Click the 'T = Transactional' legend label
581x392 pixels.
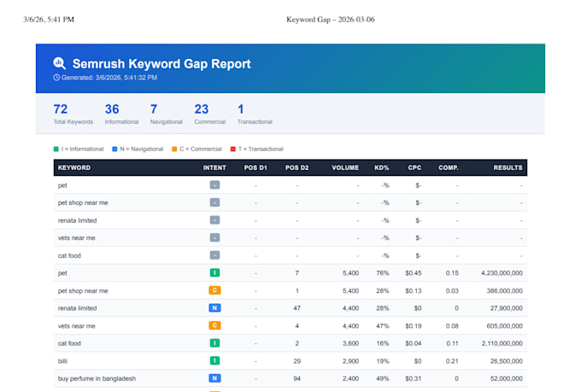(x=261, y=149)
